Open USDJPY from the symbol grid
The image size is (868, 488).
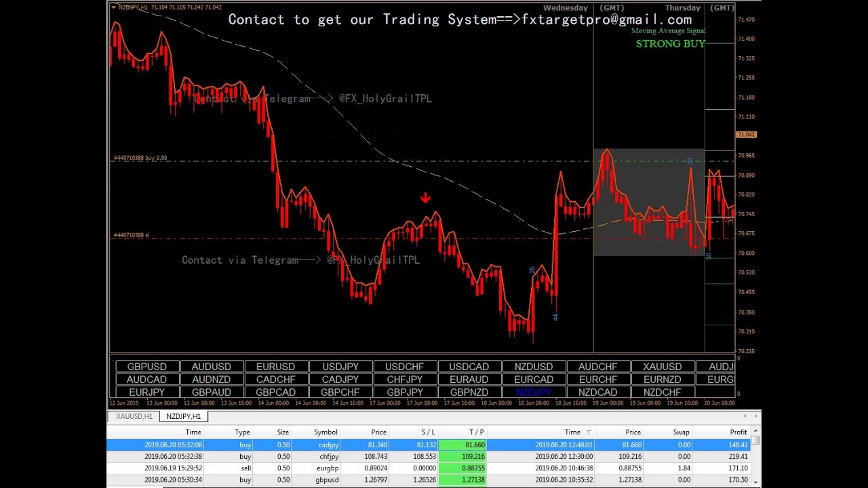340,367
